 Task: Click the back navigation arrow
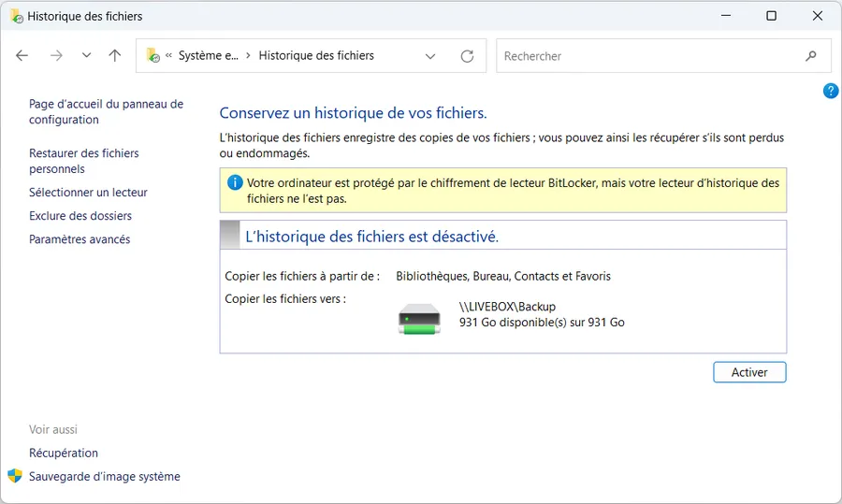[22, 56]
